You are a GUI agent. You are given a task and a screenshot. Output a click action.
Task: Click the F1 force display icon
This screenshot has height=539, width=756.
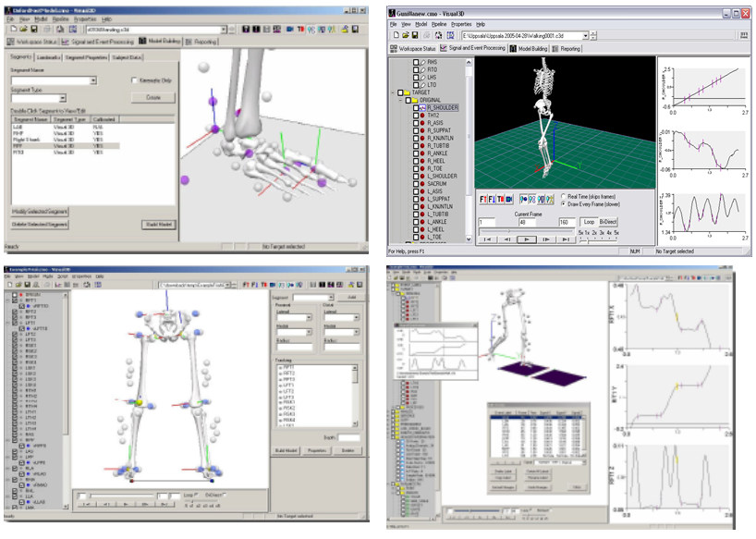click(x=484, y=198)
